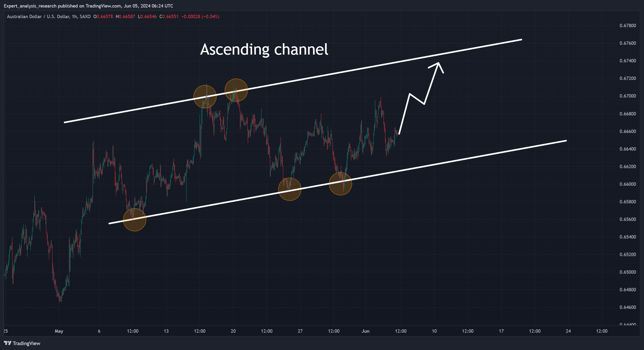Click the 0.66200 price axis label
The image size is (644, 350).
628,167
